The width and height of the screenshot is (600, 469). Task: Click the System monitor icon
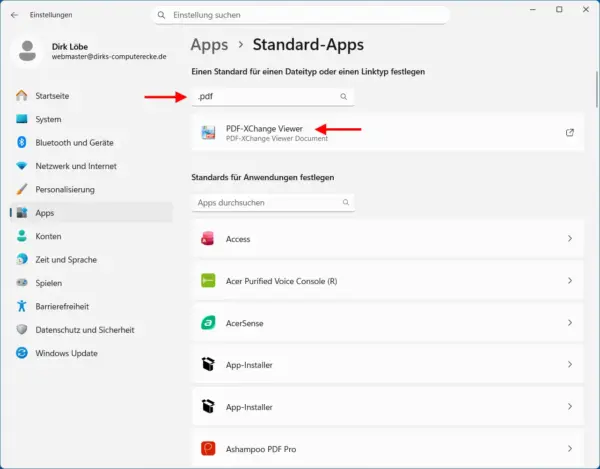pos(22,119)
